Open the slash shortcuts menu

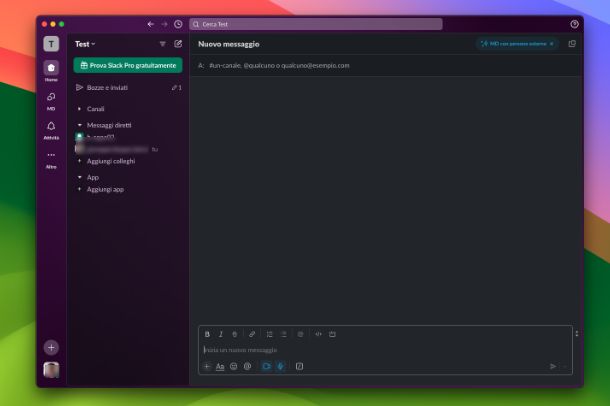[x=299, y=366]
